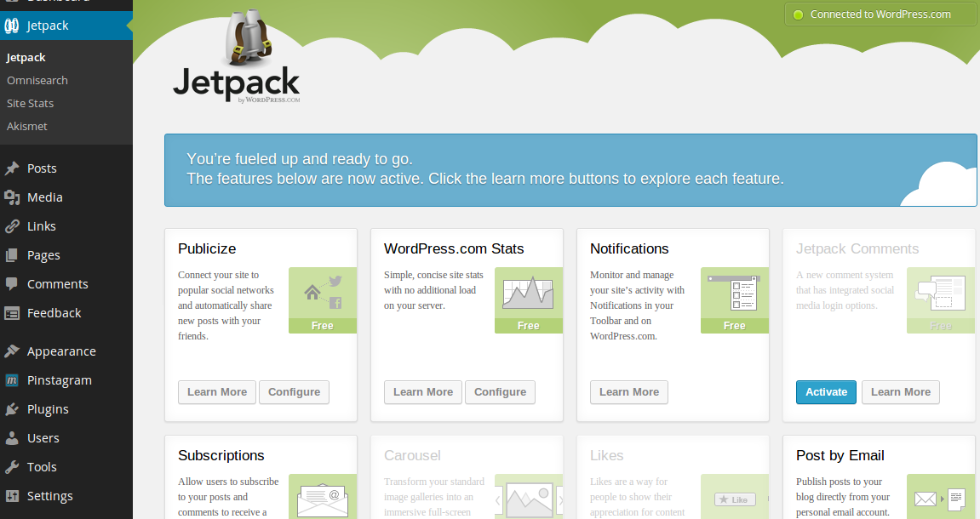The height and width of the screenshot is (519, 980).
Task: Click the Pinstagram m icon
Action: [12, 380]
